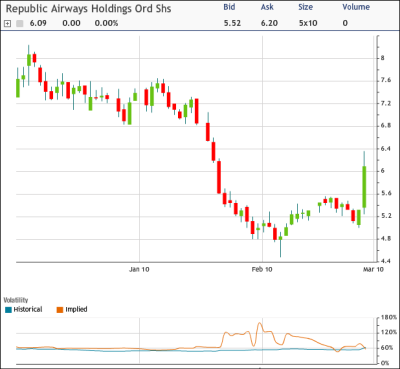Viewport: 400px width, 369px height.
Task: Click the price axis label 6
Action: [383, 171]
